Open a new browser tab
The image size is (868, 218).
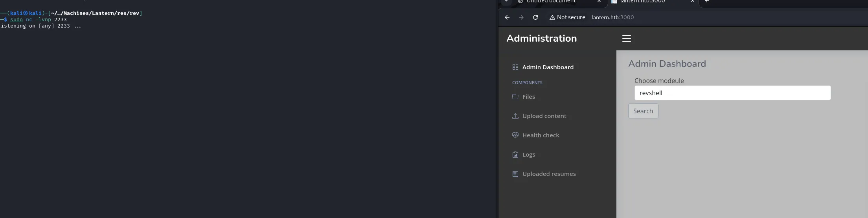tap(707, 2)
